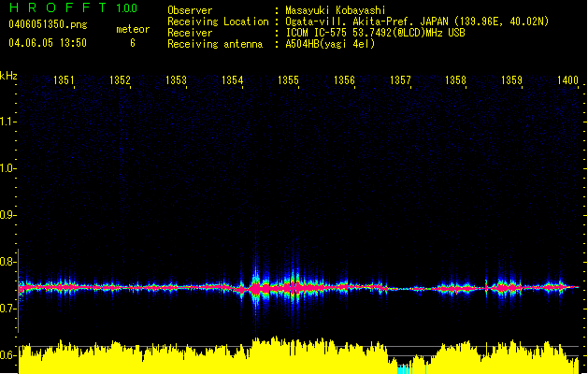Screen dimensions: 588x374
Task: Click the 1356 time axis marker
Action: (344, 80)
